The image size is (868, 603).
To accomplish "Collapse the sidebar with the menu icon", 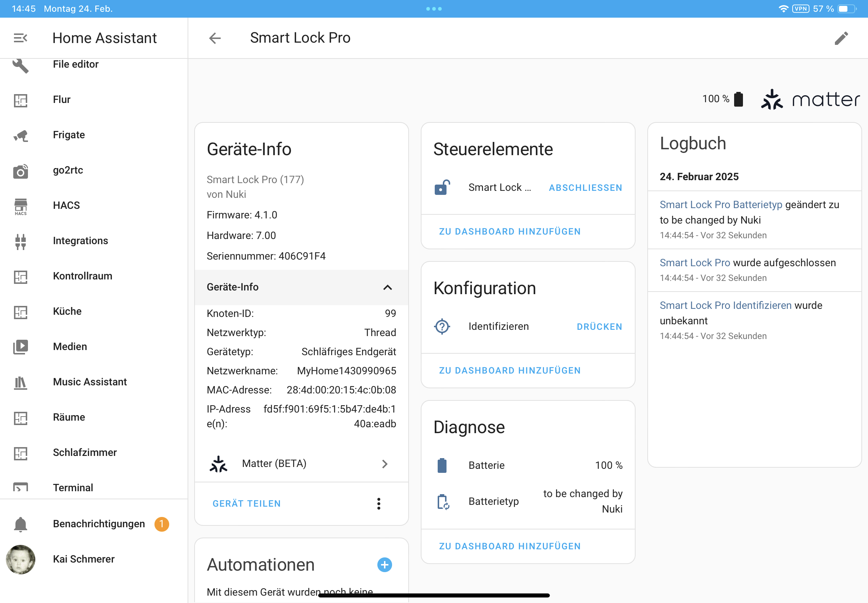I will pyautogui.click(x=20, y=38).
